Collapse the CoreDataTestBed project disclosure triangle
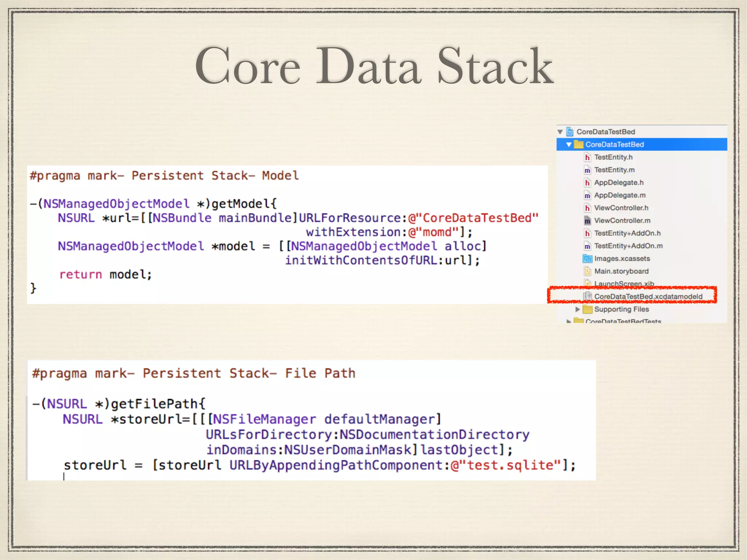 click(x=560, y=132)
